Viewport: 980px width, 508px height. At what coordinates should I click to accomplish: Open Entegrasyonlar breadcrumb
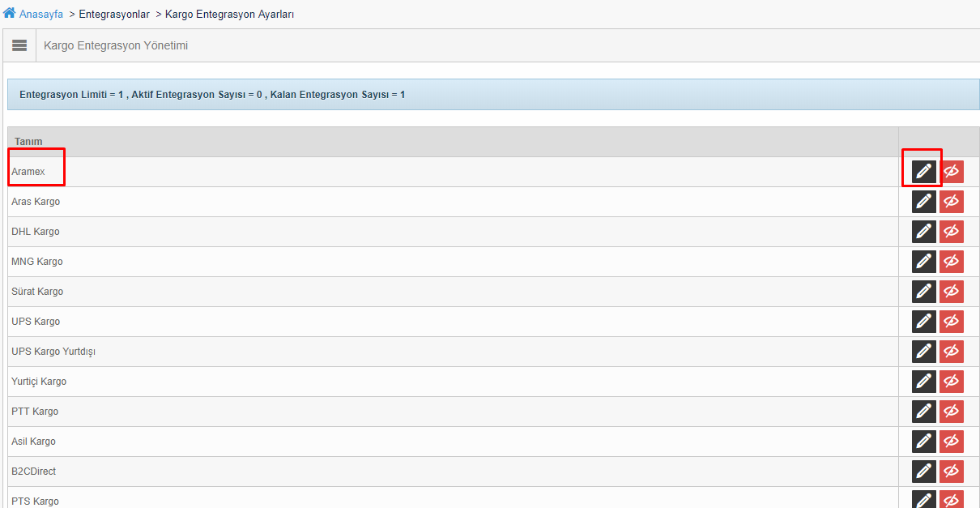coord(114,15)
